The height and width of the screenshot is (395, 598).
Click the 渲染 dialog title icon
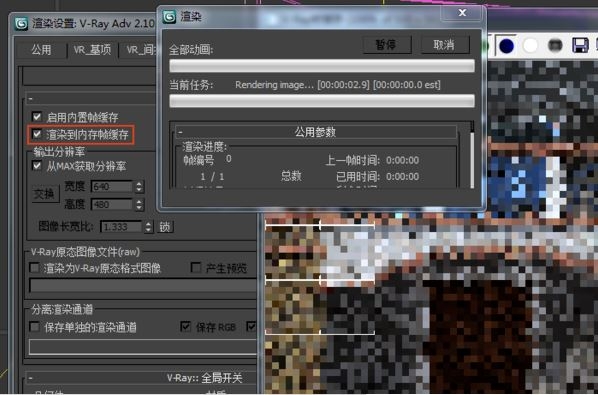click(169, 17)
